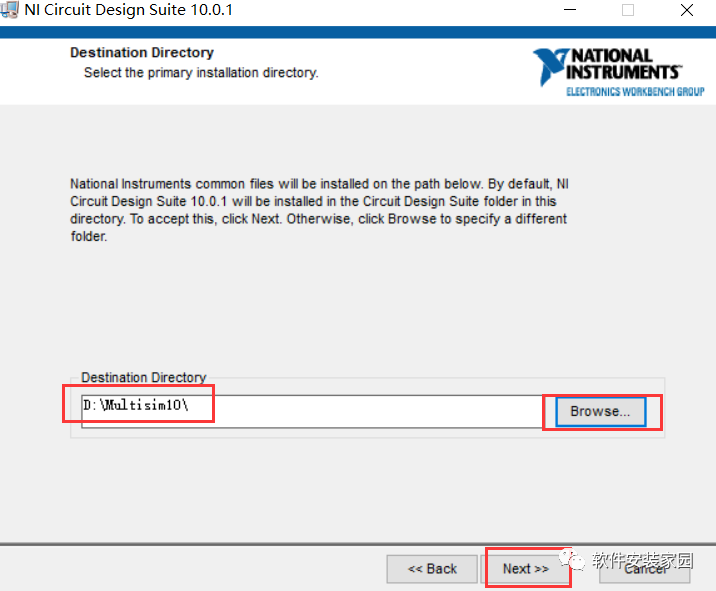This screenshot has height=591, width=716.
Task: Click 'ELECTRONICS WORKBENCH GROUP' text
Action: [635, 92]
